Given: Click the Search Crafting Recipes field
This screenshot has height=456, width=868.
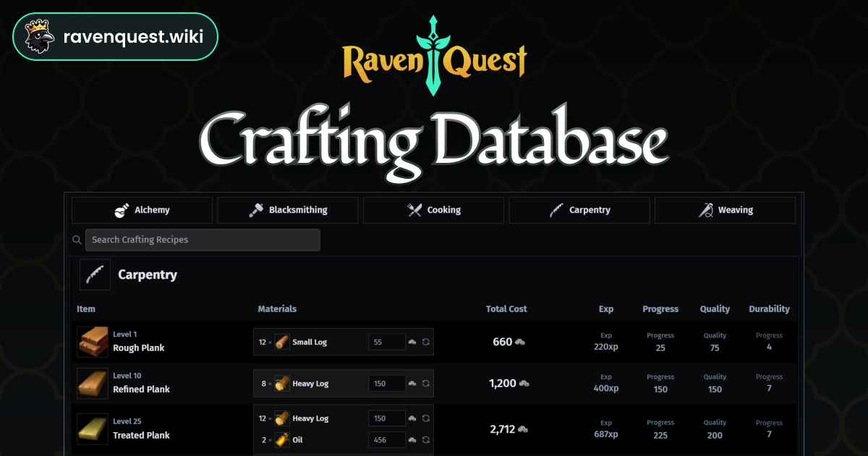Looking at the screenshot, I should click(203, 240).
